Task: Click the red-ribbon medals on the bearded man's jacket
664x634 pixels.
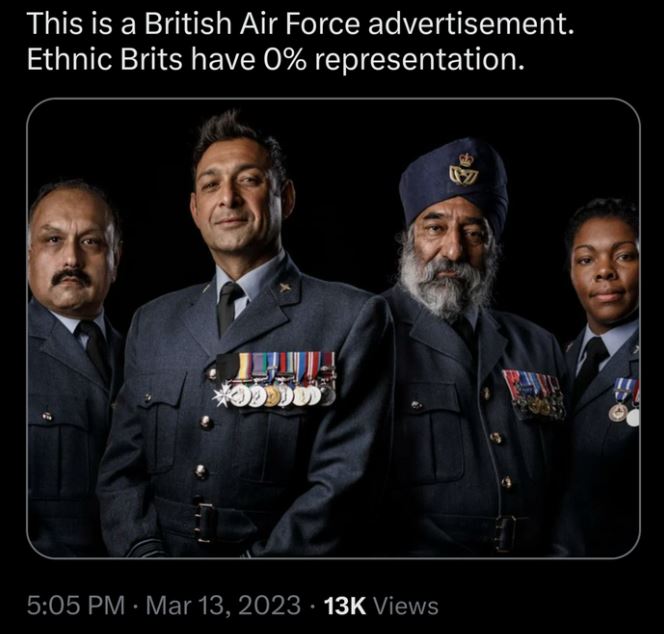Action: click(534, 394)
